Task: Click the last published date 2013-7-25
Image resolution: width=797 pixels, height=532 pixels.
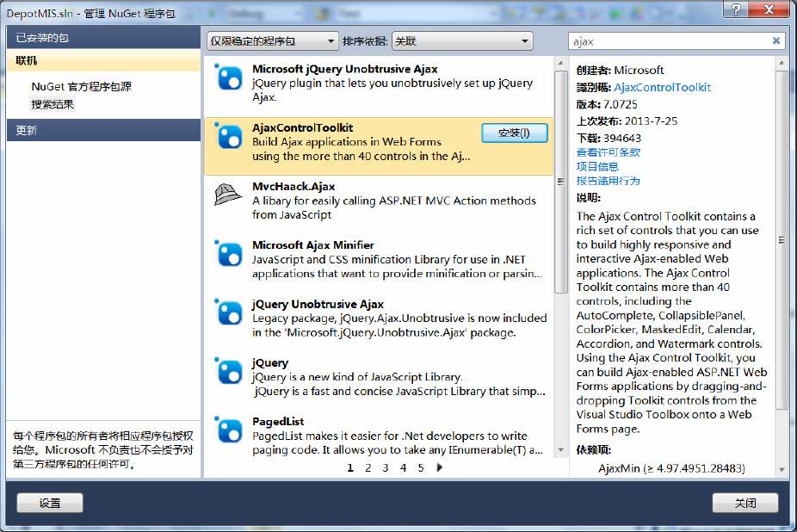Action: coord(652,121)
